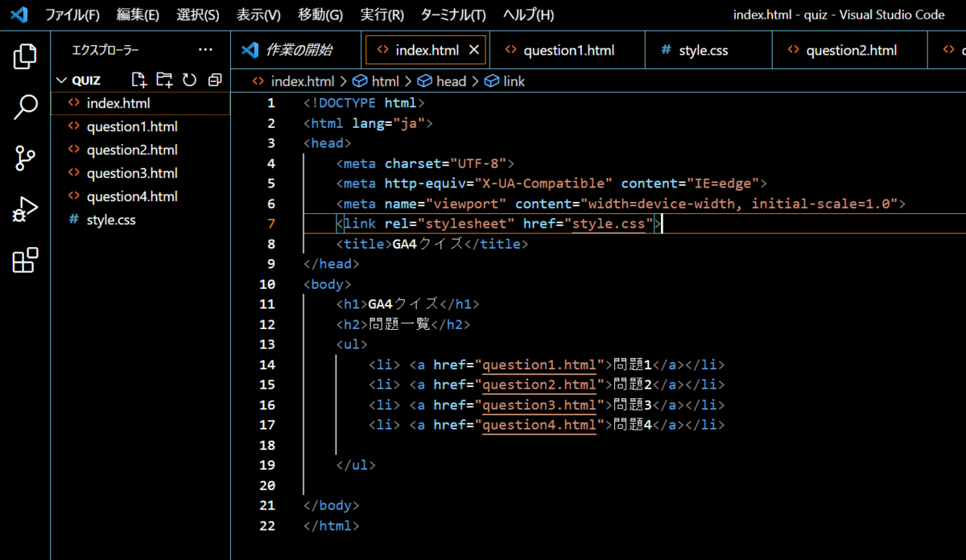Open the 移動(G) menu
The height and width of the screenshot is (560, 966).
click(x=320, y=14)
